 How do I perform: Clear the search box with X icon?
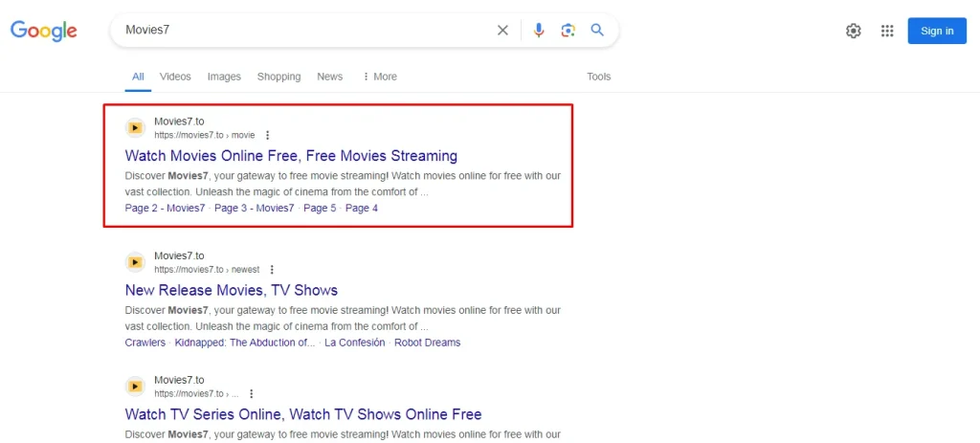[x=502, y=30]
